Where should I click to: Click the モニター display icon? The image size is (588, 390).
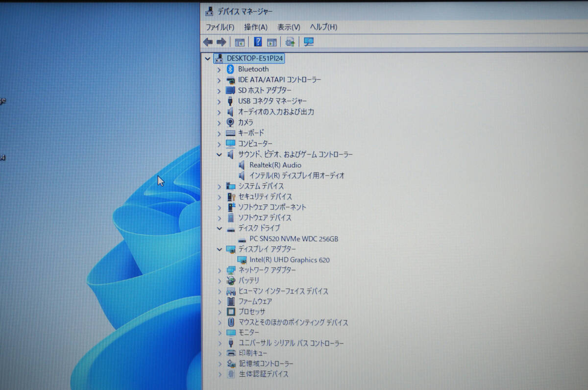(x=231, y=333)
